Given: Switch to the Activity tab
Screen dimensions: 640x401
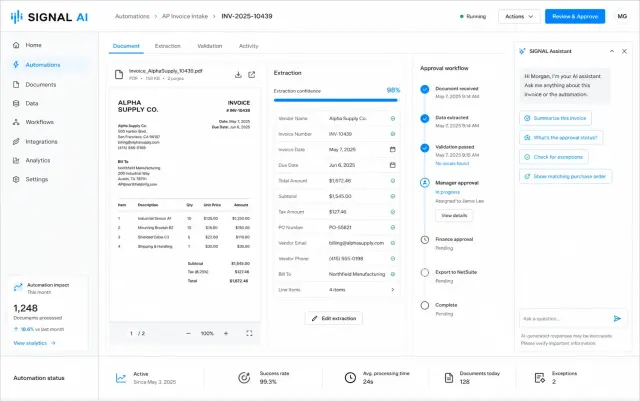Looking at the screenshot, I should pos(249,46).
